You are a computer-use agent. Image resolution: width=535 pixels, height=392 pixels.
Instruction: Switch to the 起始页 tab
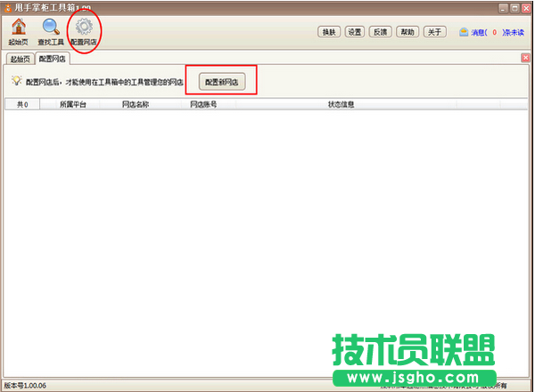[x=19, y=59]
